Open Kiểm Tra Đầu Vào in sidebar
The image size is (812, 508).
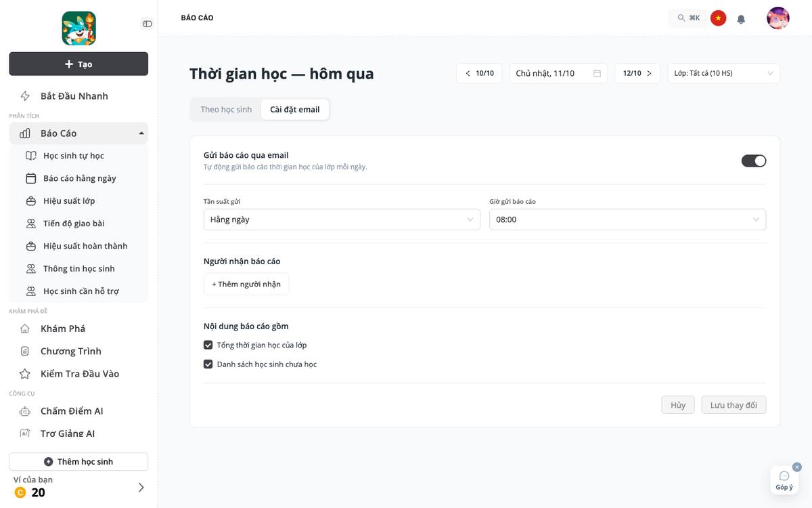[x=78, y=374]
